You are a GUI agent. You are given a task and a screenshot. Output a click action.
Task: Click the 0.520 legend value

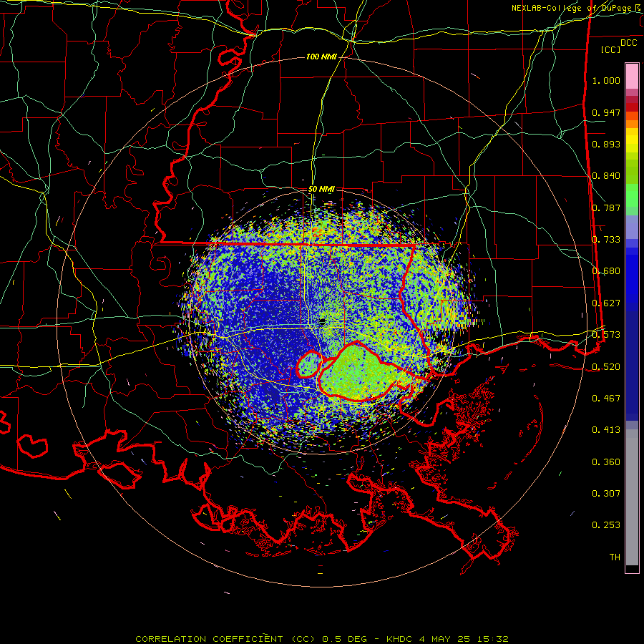606,366
